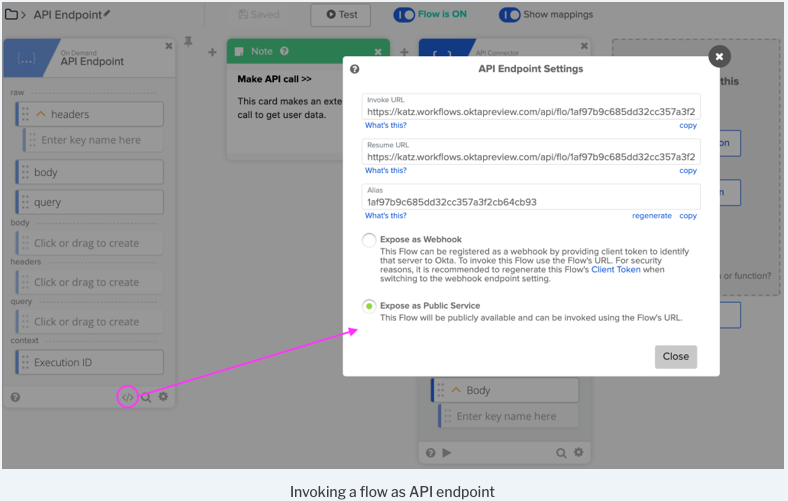Open the Client Token link
Viewport: 788px width, 501px height.
coord(618,270)
